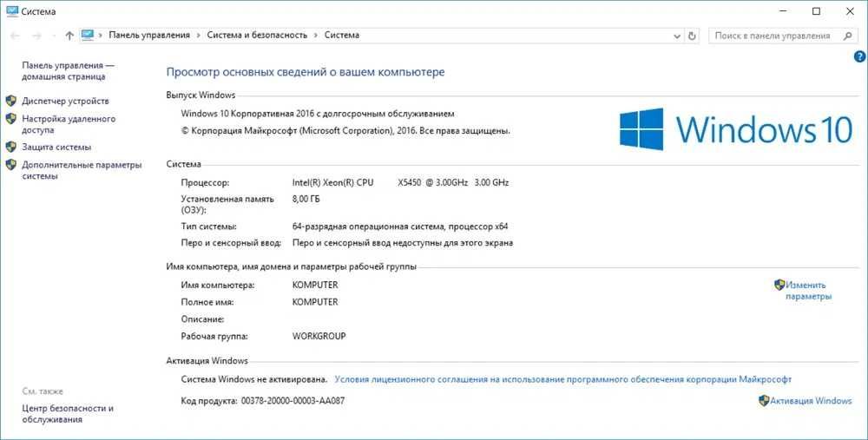Click Изменить параметры link
The height and width of the screenshot is (440, 868).
[x=808, y=291]
